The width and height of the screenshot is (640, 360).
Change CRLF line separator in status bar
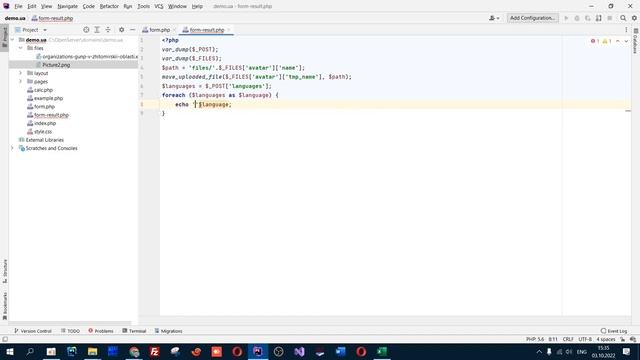pos(568,339)
